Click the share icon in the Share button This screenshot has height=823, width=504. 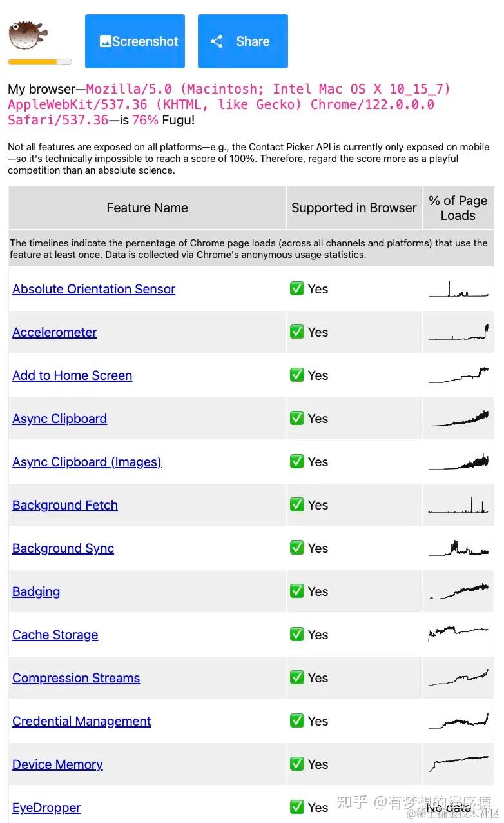point(217,41)
